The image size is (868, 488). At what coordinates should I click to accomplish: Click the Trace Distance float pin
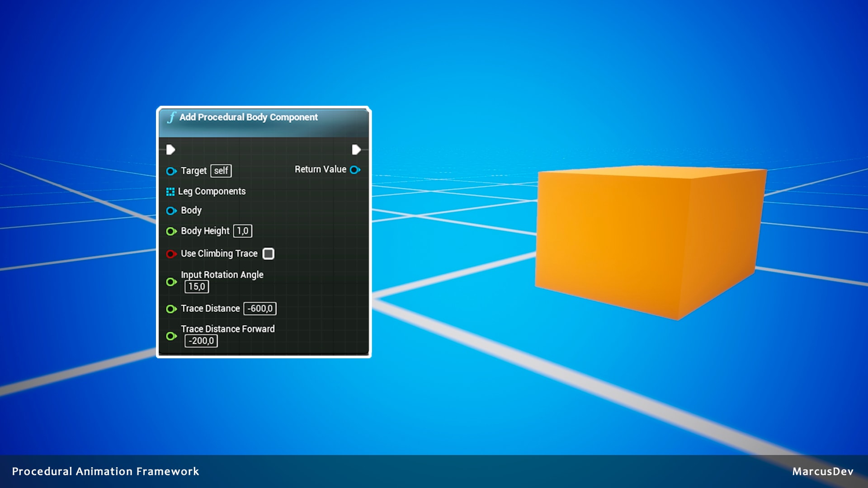(x=171, y=309)
